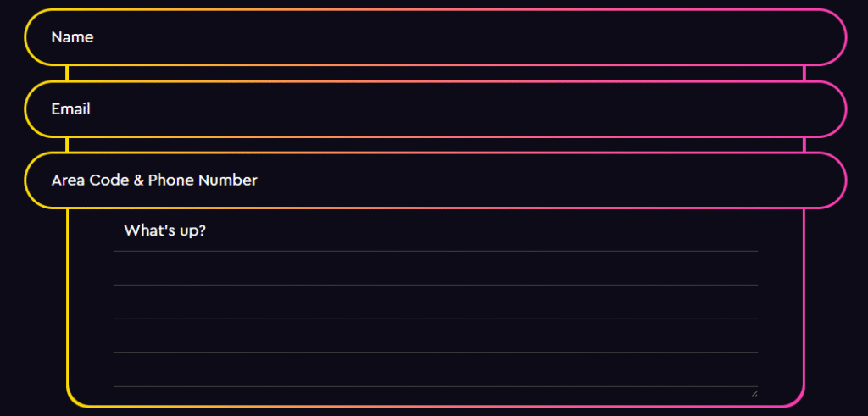Click the "Area Code & Phone Number" placeholder text
Viewport: 868px width, 416px height.
coord(154,180)
